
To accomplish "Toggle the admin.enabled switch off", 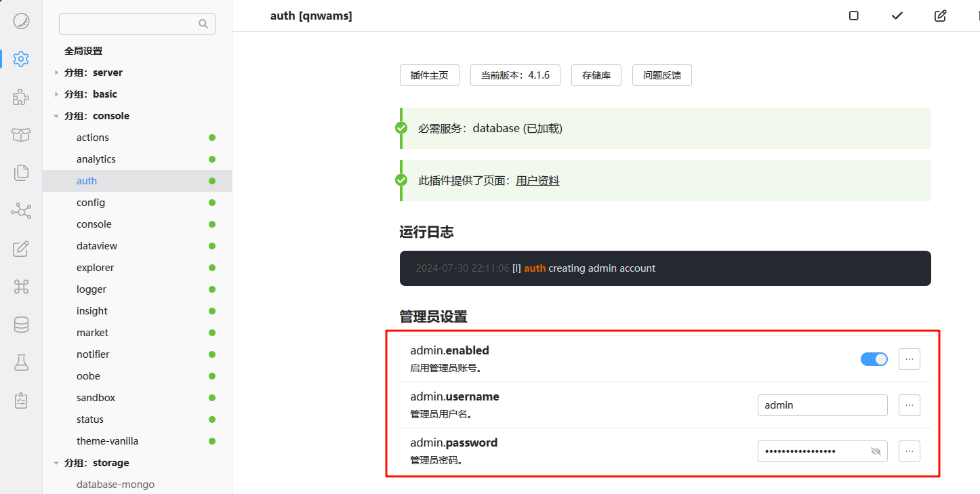I will pyautogui.click(x=874, y=359).
